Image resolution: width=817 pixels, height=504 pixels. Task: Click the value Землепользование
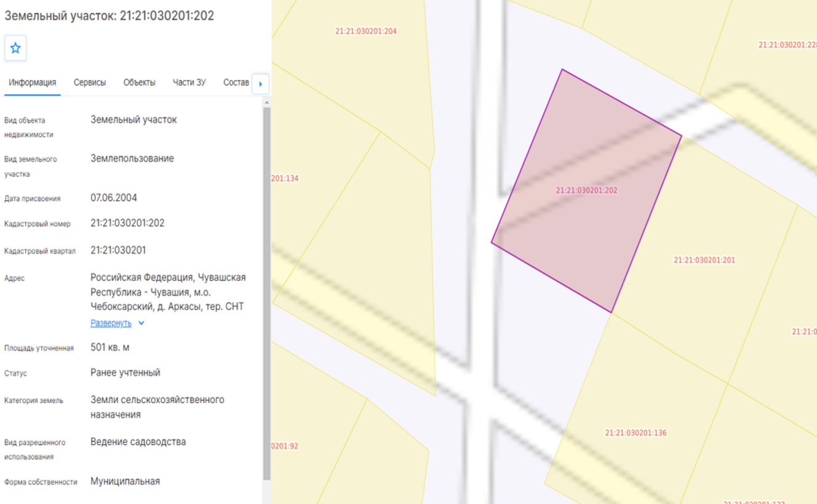132,159
